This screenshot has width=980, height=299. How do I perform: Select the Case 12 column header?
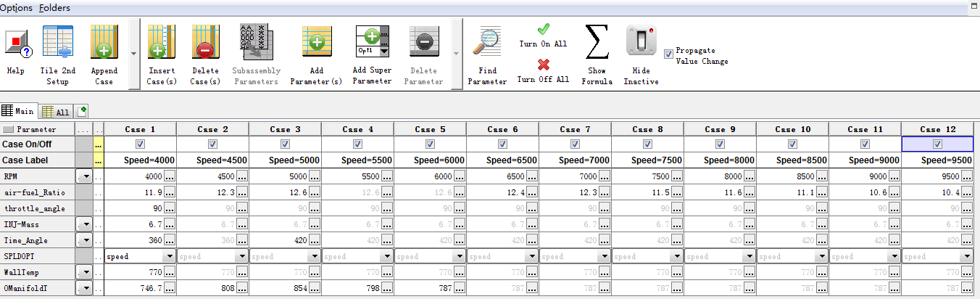coord(937,128)
